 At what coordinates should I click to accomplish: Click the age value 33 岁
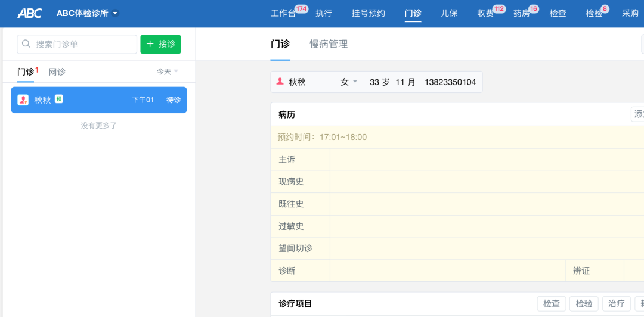[379, 82]
